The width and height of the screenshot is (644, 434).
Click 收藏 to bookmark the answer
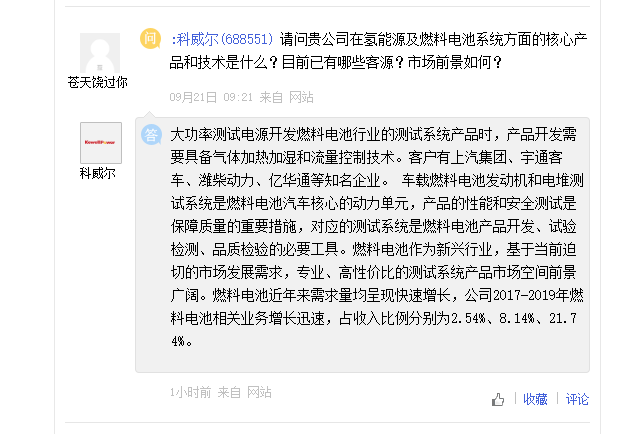click(534, 399)
